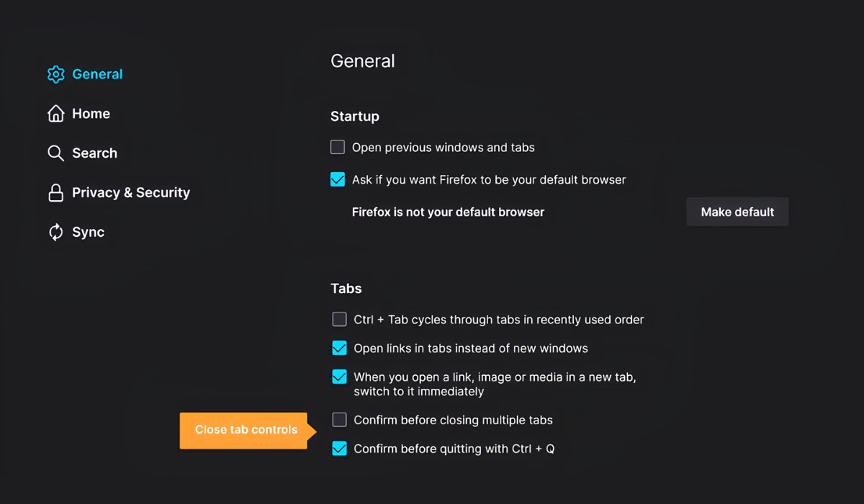864x504 pixels.
Task: Open the Search settings section
Action: point(94,153)
